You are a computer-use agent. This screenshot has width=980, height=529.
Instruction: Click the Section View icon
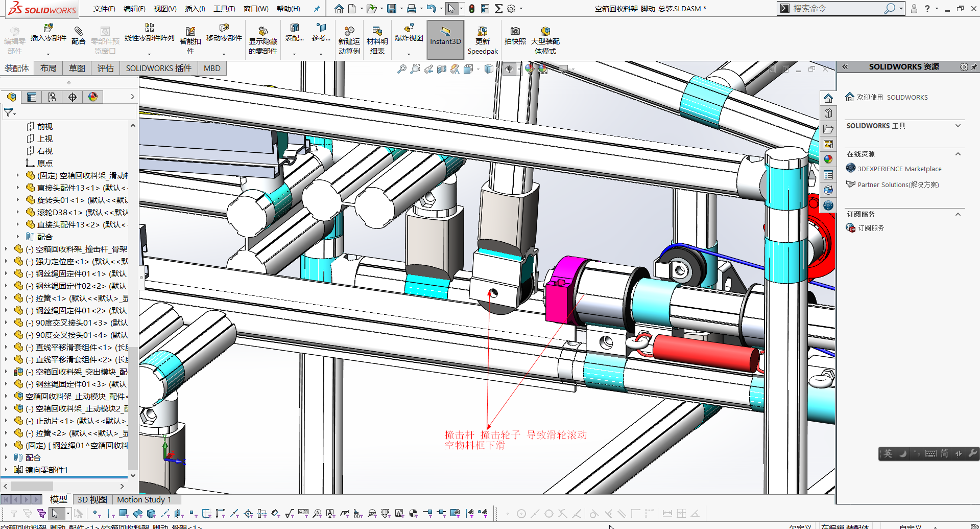[x=442, y=69]
